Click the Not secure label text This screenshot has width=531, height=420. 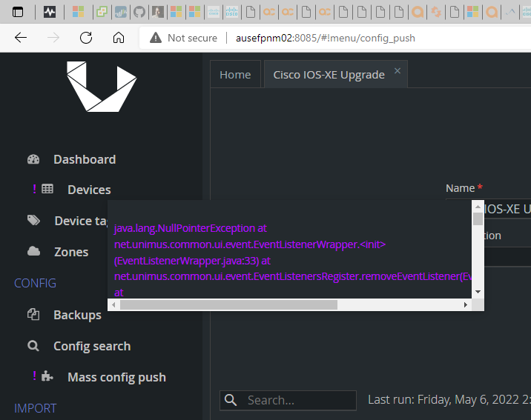point(192,38)
